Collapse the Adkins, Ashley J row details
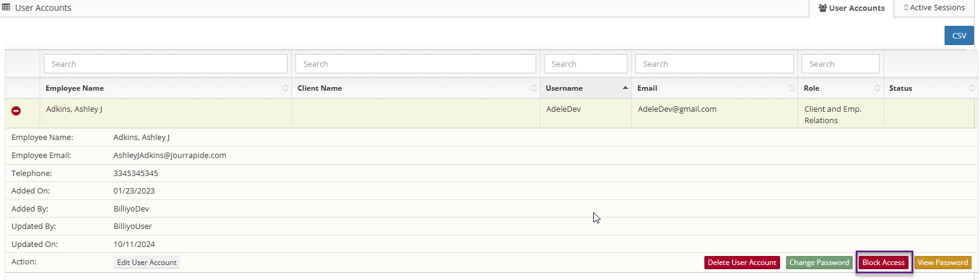 [16, 111]
